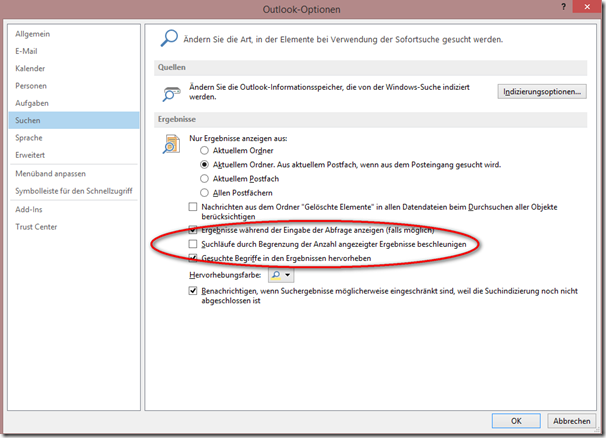This screenshot has height=438, width=606.
Task: Click the Quellen section header text
Action: pyautogui.click(x=172, y=67)
